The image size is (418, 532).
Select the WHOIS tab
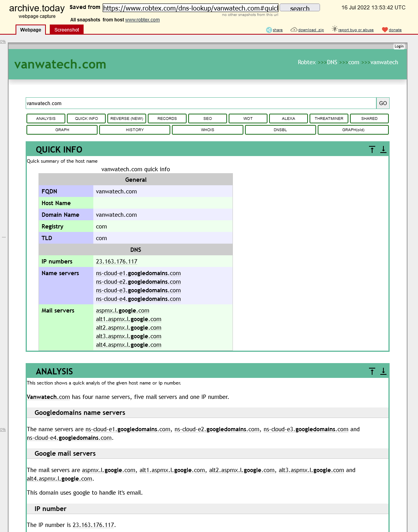tap(208, 130)
